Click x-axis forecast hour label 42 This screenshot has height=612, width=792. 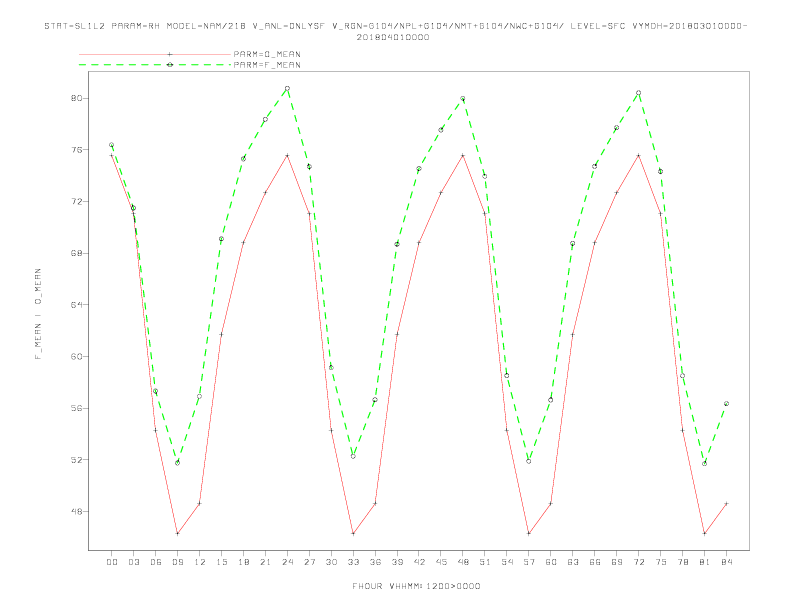coord(419,562)
